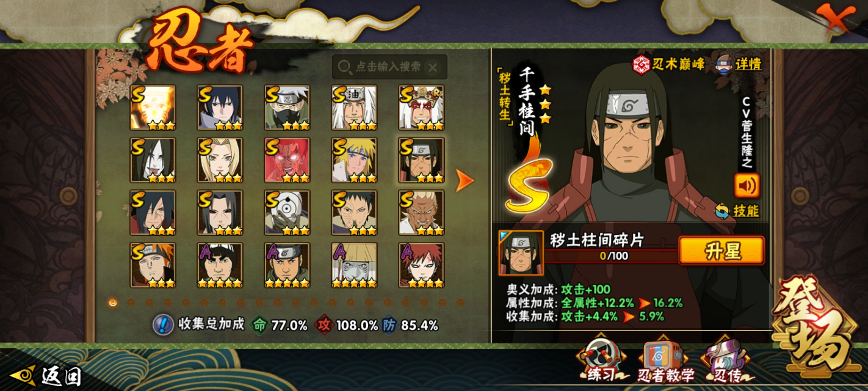Tap the 技能 skill switch icon

[x=722, y=211]
